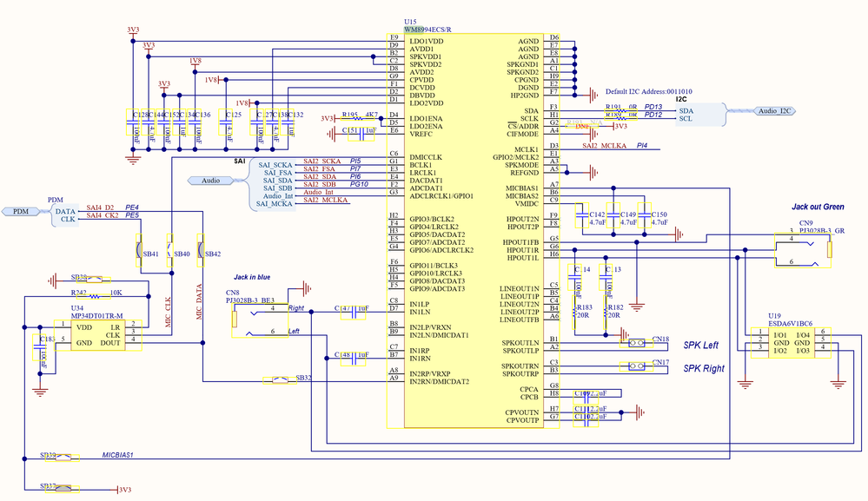The height and width of the screenshot is (501, 868).
Task: Click the Audio_I2C port symbol
Action: pos(774,111)
